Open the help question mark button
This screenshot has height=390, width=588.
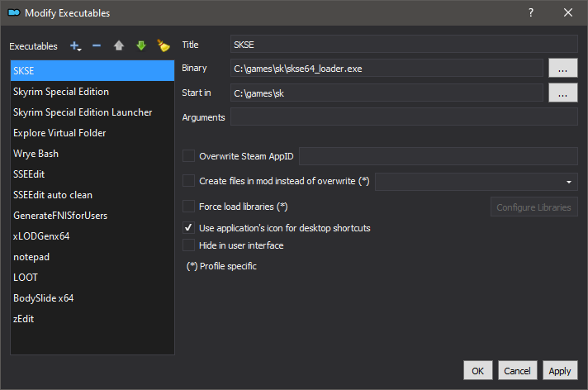[x=531, y=12]
